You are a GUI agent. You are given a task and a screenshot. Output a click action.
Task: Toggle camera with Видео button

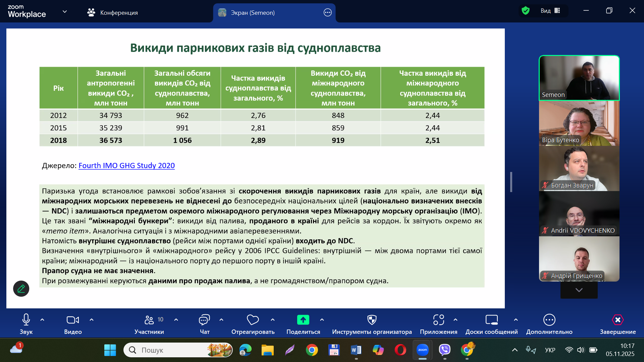[73, 320]
